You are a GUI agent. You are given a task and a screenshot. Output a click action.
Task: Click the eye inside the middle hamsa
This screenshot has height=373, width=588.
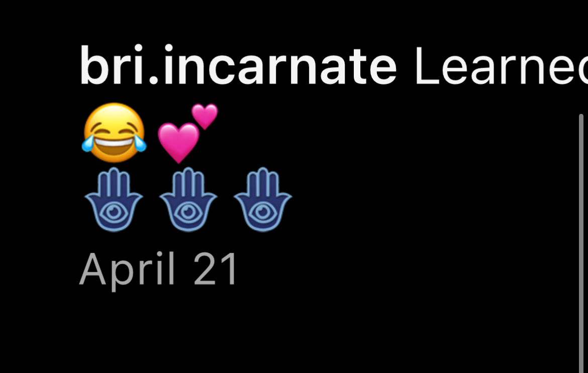(188, 212)
